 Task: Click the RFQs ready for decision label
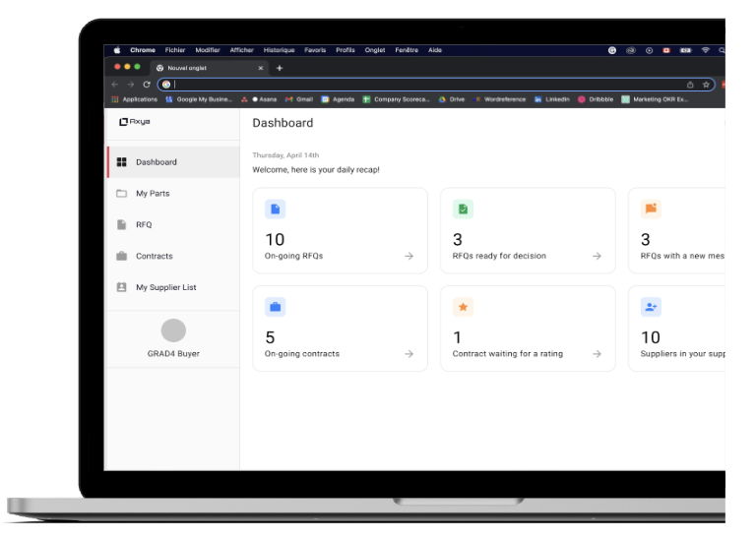[x=499, y=256]
